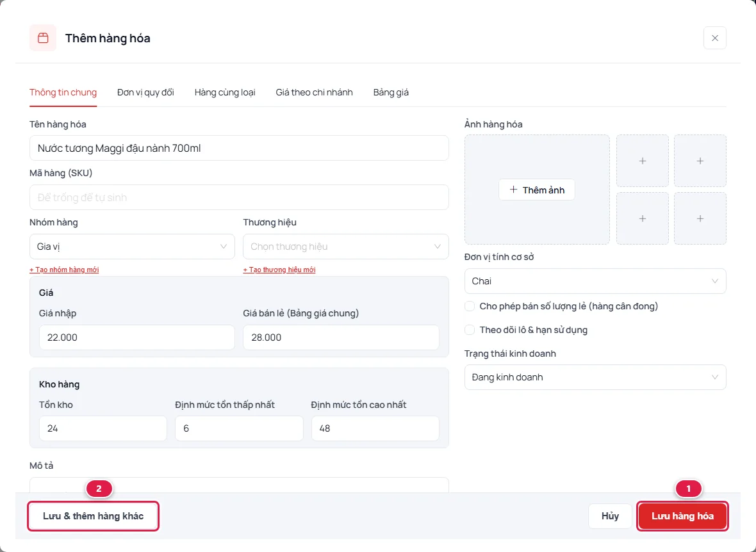Image resolution: width=756 pixels, height=552 pixels.
Task: Click the Lưu hàng hóa button
Action: tap(682, 516)
